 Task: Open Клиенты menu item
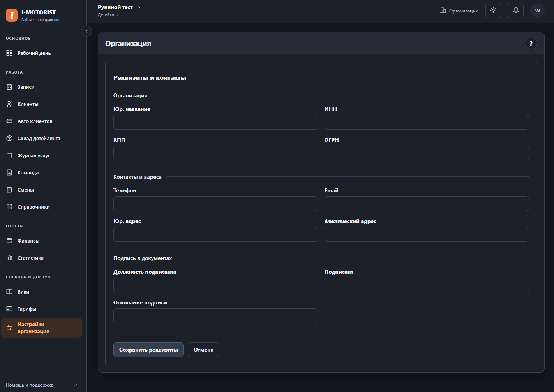click(42, 104)
